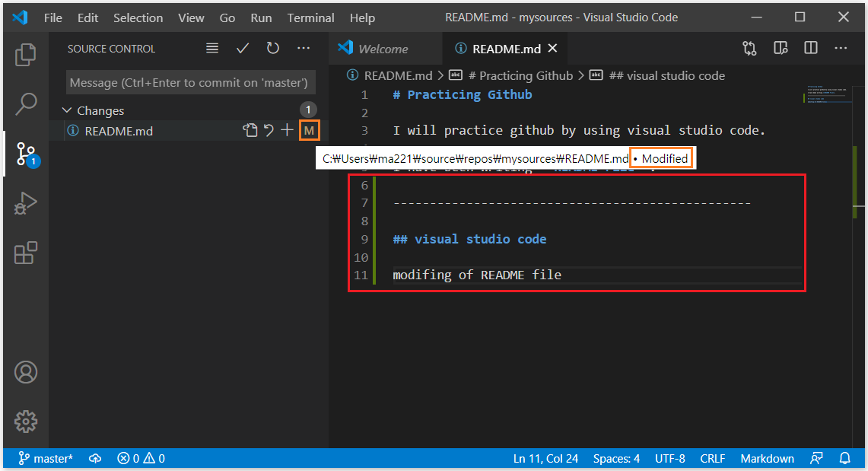Screen dimensions: 868x471
Task: Commit changes with the checkmark icon
Action: tap(243, 48)
